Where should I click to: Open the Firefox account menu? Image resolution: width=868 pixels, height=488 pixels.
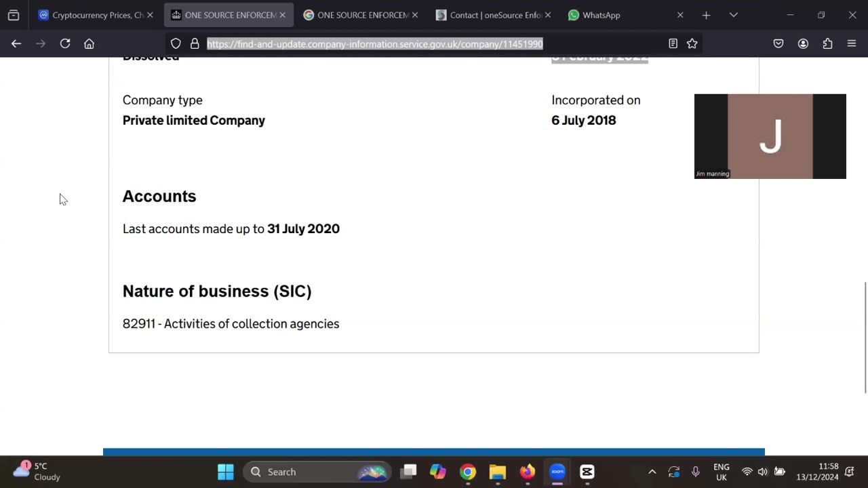pyautogui.click(x=803, y=43)
